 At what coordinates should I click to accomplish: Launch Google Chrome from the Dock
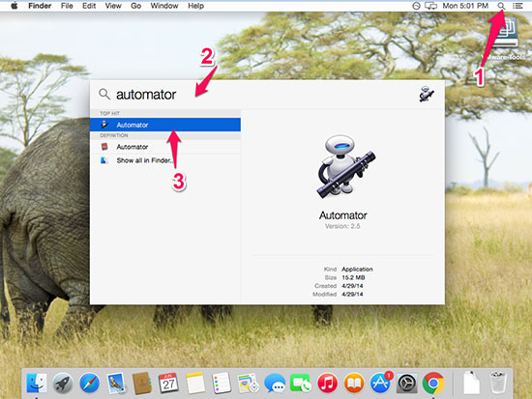[433, 384]
